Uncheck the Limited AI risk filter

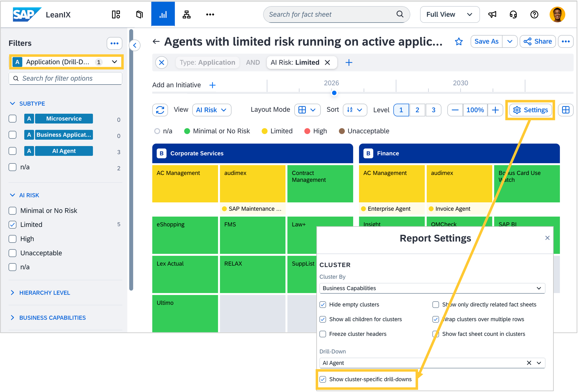(x=12, y=225)
